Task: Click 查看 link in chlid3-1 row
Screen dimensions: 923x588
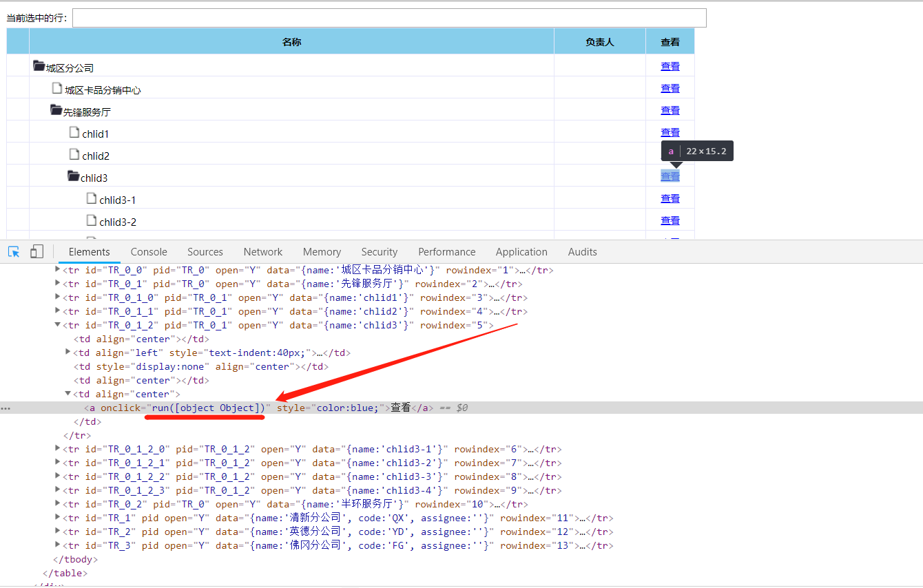Action: pyautogui.click(x=670, y=198)
